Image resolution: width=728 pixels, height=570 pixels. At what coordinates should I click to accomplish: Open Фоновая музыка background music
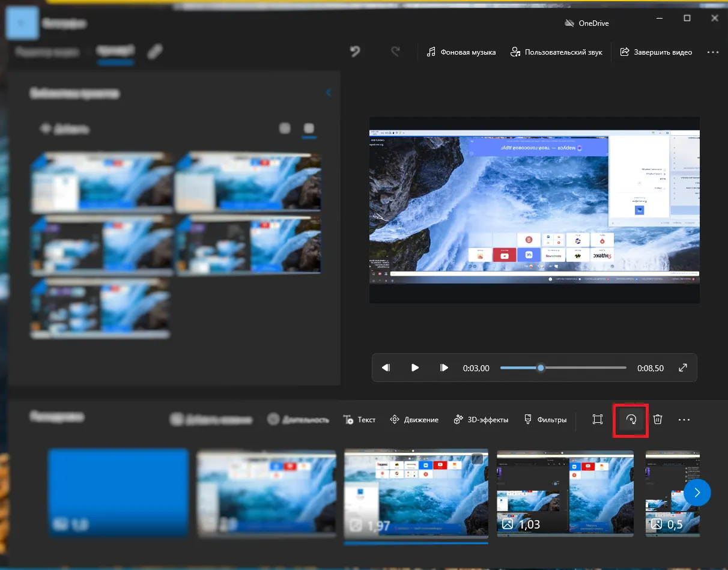click(461, 52)
